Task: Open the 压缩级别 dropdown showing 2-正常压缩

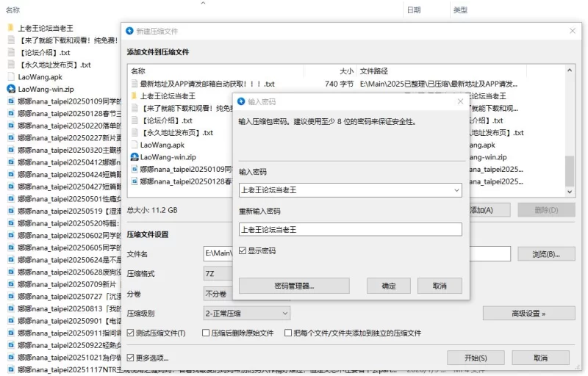Action: pos(247,314)
